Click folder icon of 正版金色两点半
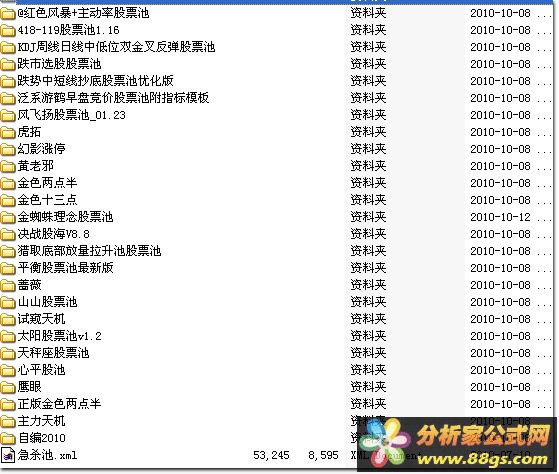 (7, 405)
